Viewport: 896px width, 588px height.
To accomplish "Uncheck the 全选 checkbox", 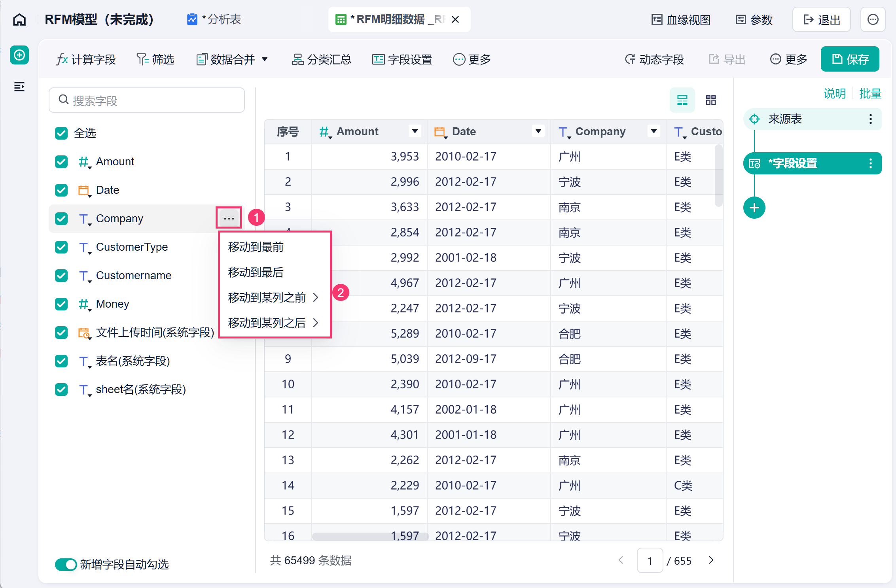I will pyautogui.click(x=61, y=133).
